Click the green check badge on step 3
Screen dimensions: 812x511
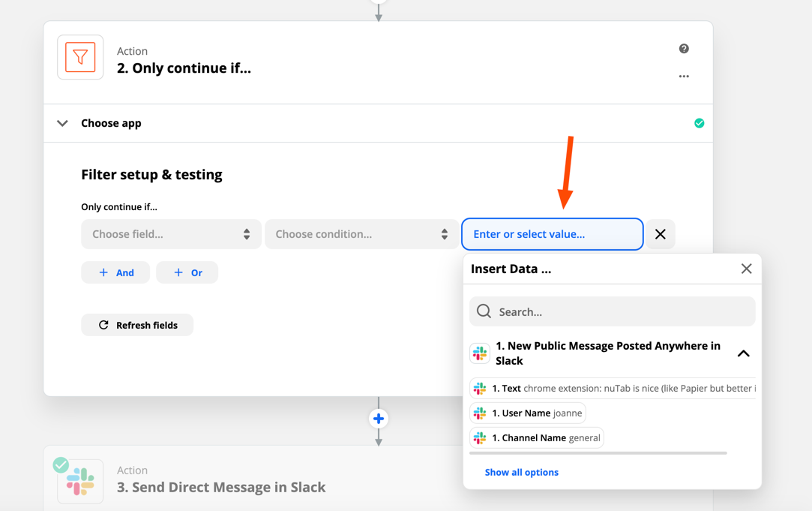[61, 465]
